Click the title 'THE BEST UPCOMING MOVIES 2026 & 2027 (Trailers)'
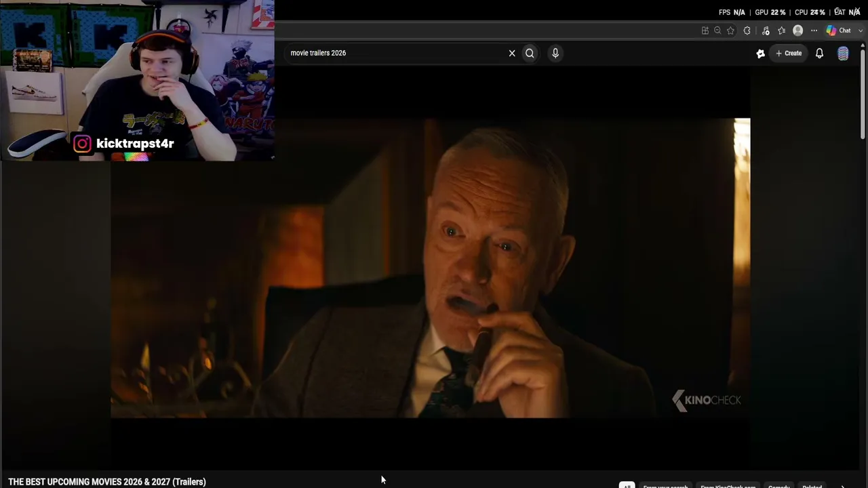This screenshot has width=868, height=488. click(x=107, y=482)
